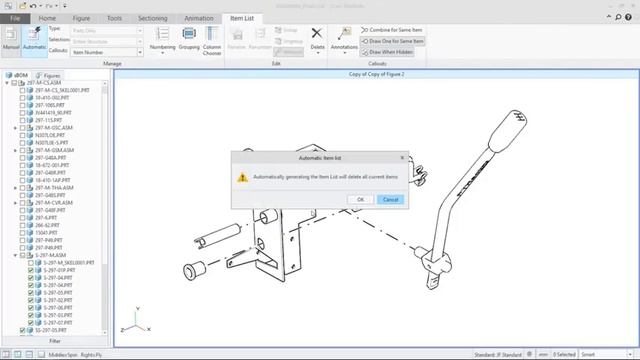The image size is (640, 360).
Task: Click the greyed Renumber icon
Action: coord(260,34)
